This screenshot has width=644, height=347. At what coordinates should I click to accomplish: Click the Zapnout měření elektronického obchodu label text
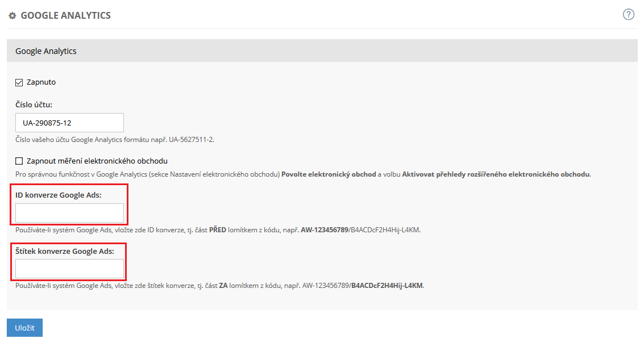[97, 161]
